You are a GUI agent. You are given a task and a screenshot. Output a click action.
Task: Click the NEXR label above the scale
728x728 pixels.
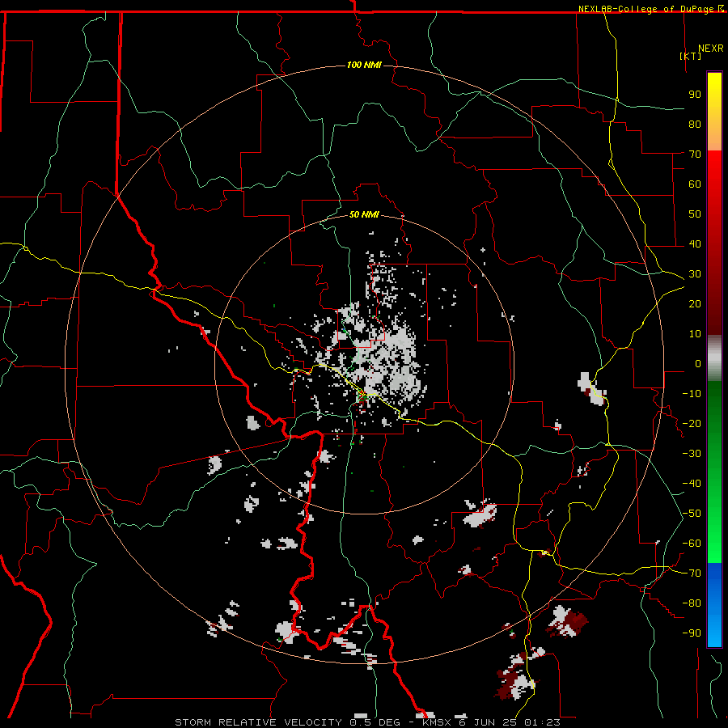tap(711, 49)
